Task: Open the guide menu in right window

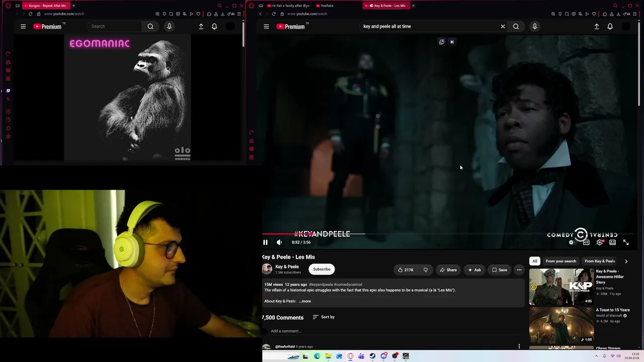Action: coord(266,26)
